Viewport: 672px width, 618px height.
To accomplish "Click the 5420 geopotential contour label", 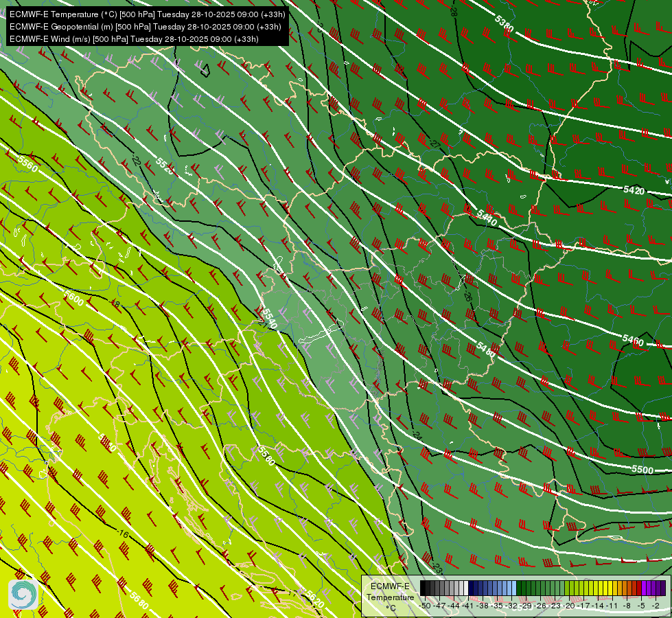I will 634,190.
